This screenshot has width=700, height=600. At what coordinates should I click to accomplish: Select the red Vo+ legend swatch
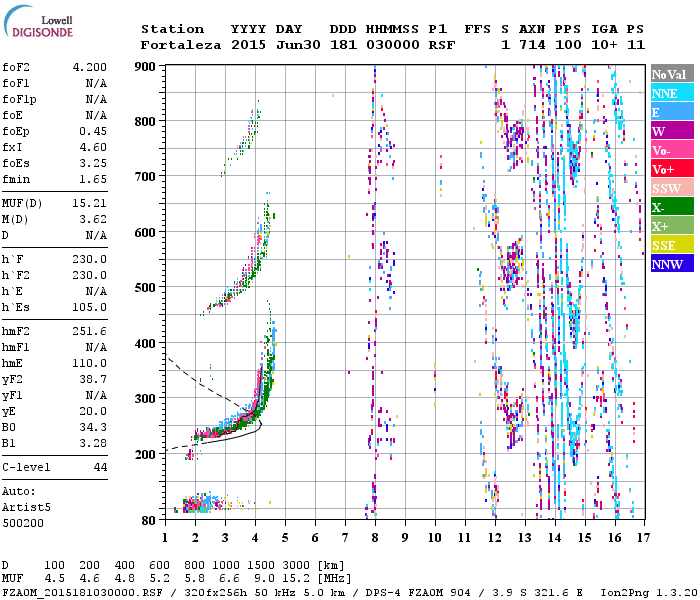(x=671, y=169)
